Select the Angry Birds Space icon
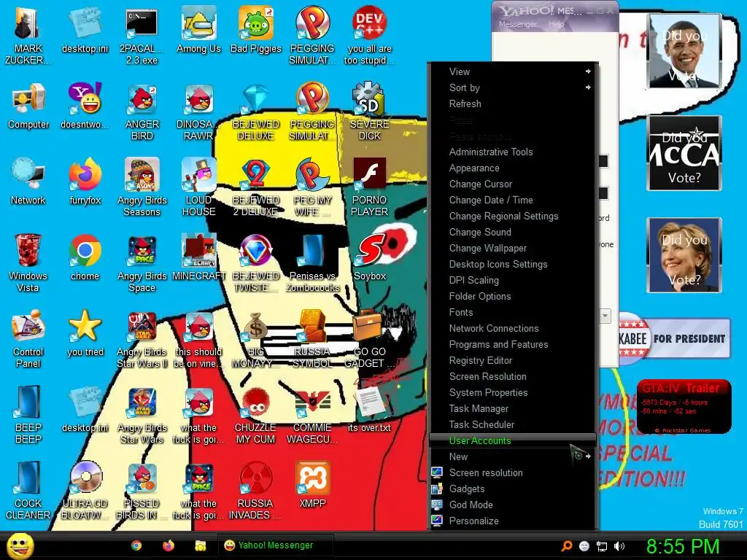This screenshot has width=747, height=560. coord(142,263)
